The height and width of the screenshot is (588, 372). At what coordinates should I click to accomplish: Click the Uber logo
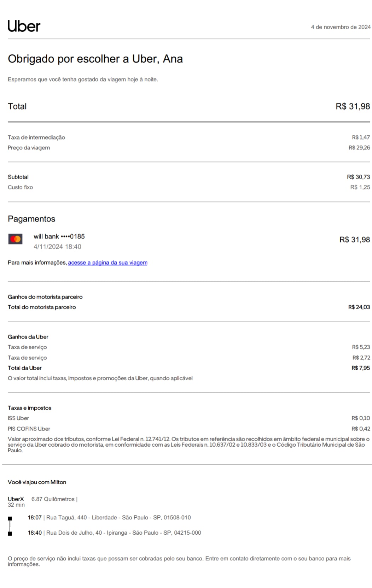tap(24, 27)
